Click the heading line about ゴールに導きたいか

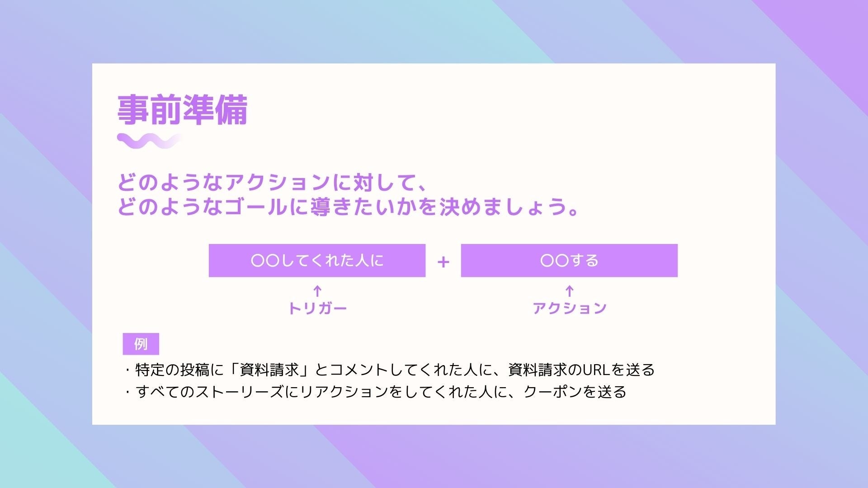tap(348, 207)
